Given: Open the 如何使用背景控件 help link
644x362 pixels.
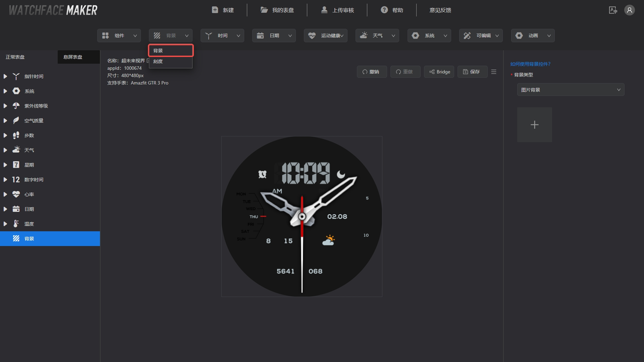Looking at the screenshot, I should tap(530, 64).
